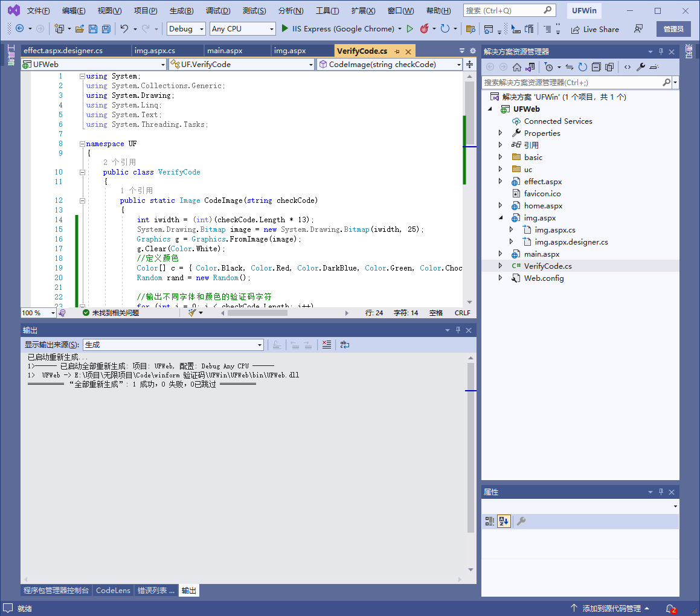Toggle the pin on the VerifyCode.cs tab
This screenshot has width=700, height=616.
pos(397,51)
